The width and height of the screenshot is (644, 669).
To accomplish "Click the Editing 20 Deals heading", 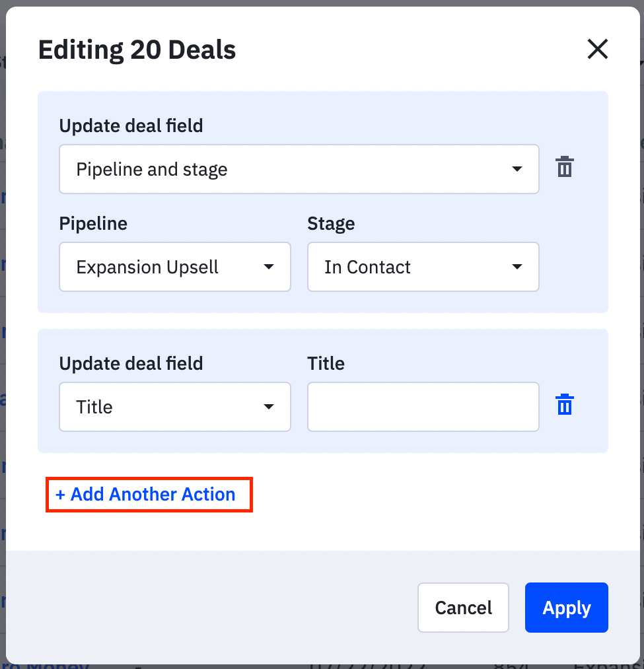I will (137, 50).
